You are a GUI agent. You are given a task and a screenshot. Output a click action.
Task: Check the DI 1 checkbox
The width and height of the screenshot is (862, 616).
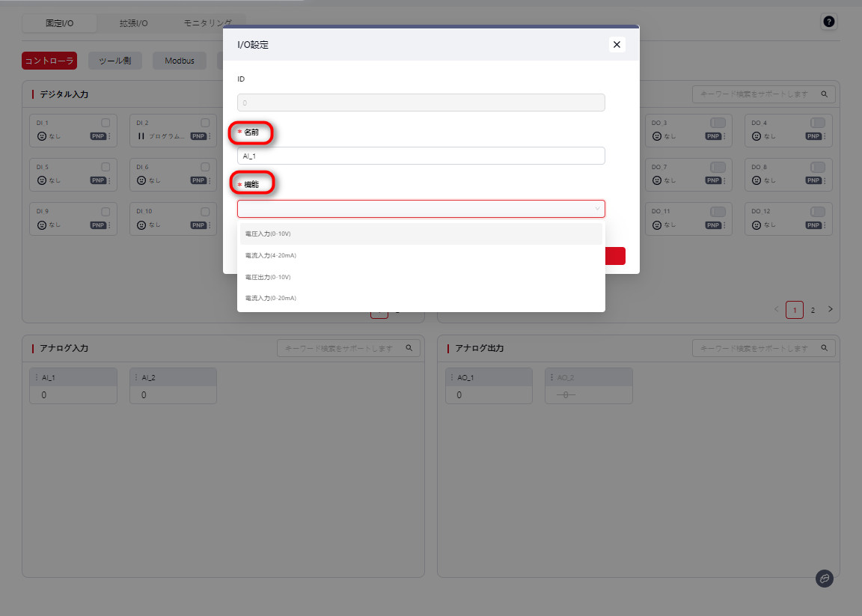pyautogui.click(x=106, y=123)
